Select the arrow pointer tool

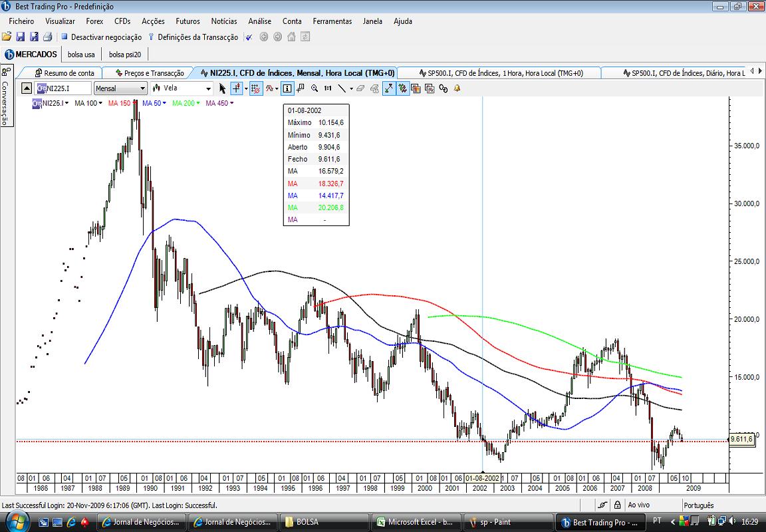(222, 88)
